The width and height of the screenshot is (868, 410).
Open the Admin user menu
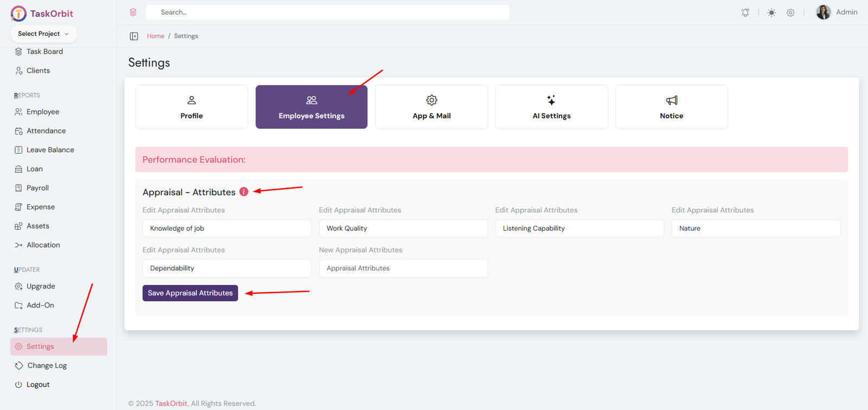837,12
